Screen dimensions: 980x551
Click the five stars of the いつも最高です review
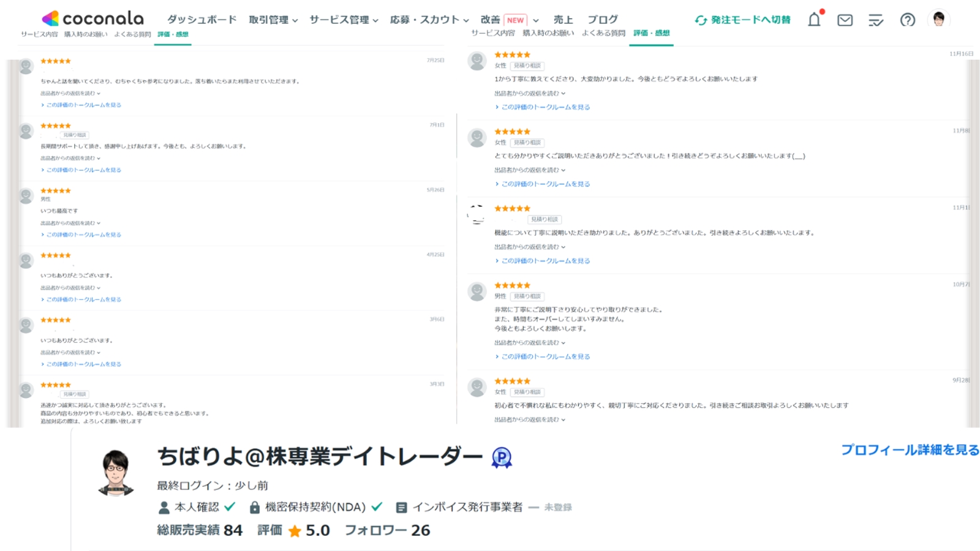click(x=56, y=191)
